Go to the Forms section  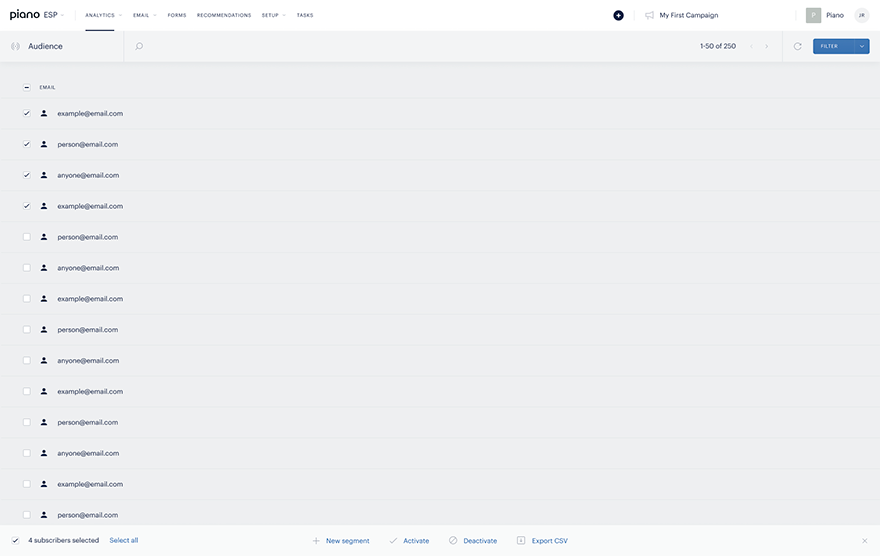[x=177, y=15]
